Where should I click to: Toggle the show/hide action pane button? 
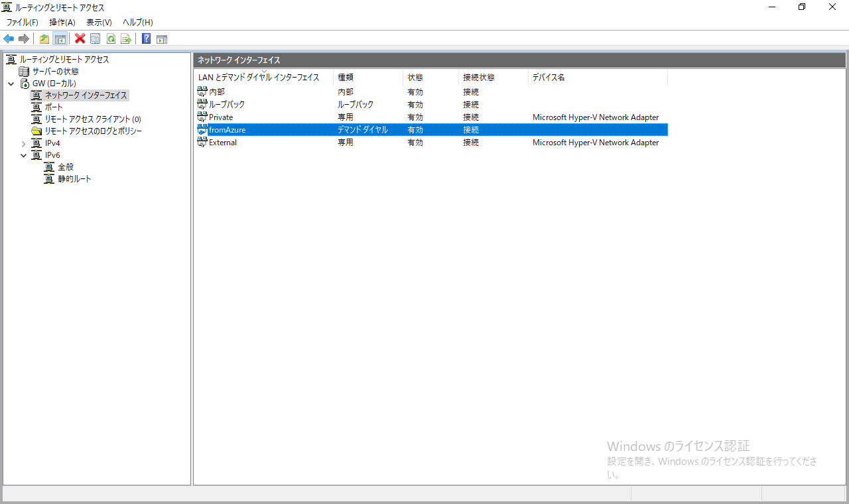coord(161,38)
